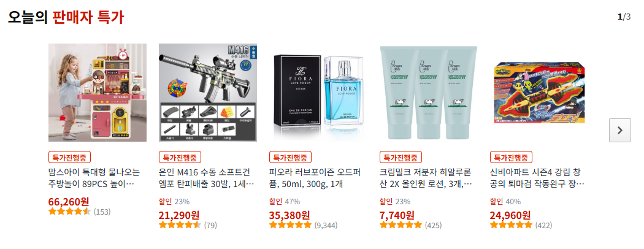
Task: Click 피오라 러브포이즌 오드퍼퓸 title
Action: [x=315, y=177]
